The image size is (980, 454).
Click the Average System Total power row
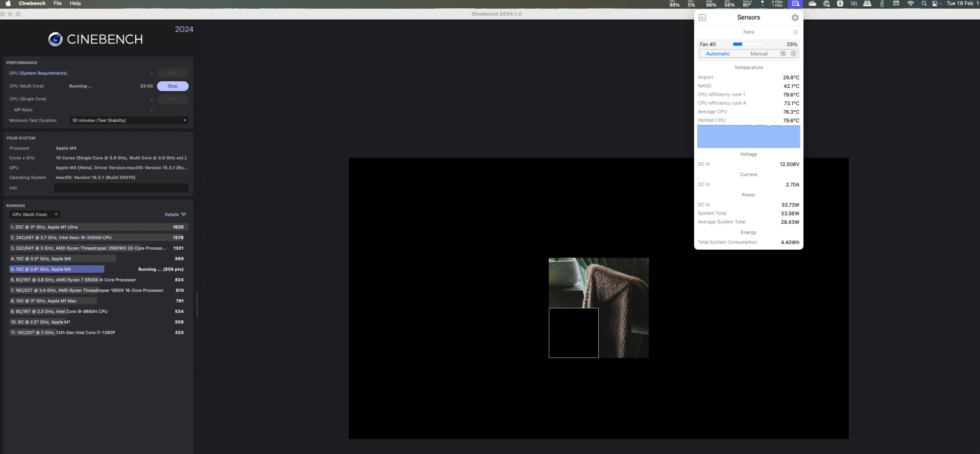tap(749, 222)
